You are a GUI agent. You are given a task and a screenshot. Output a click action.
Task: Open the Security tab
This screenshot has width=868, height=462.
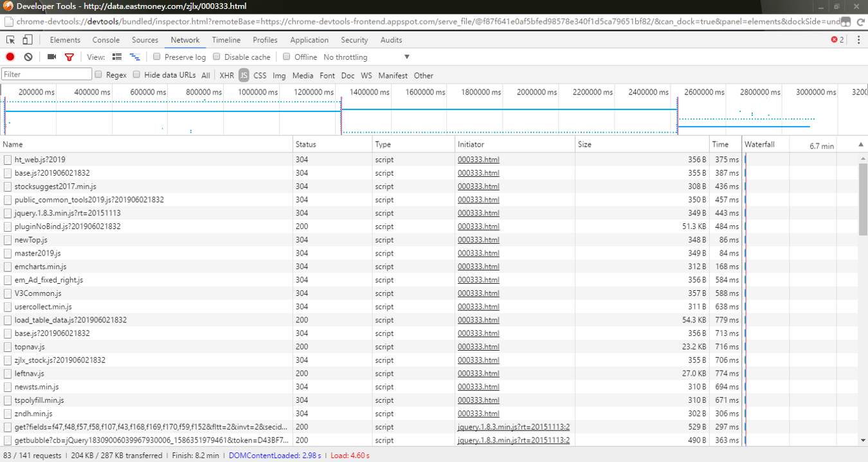click(x=354, y=40)
